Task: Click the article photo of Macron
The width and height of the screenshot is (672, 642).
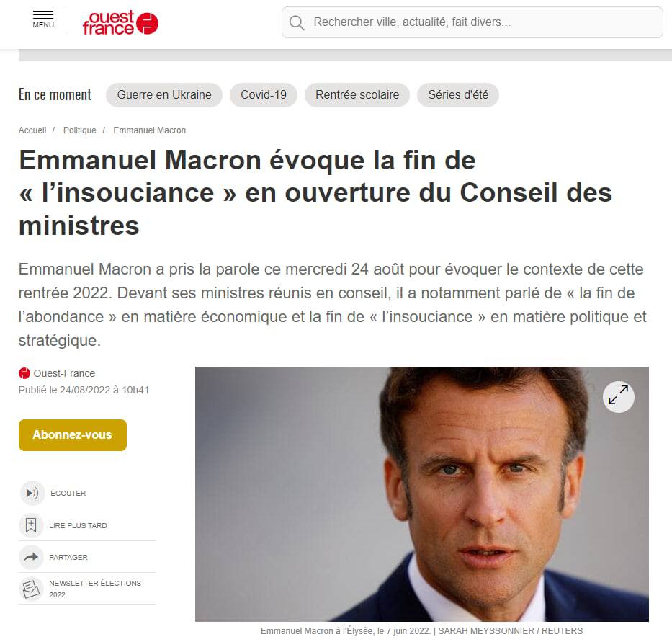Action: click(x=422, y=494)
